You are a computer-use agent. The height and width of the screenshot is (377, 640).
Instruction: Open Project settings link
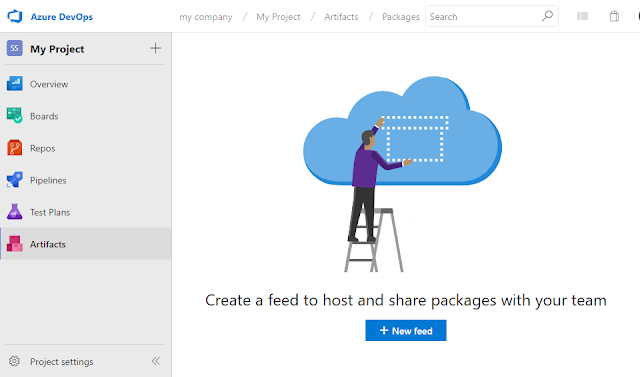coord(62,362)
